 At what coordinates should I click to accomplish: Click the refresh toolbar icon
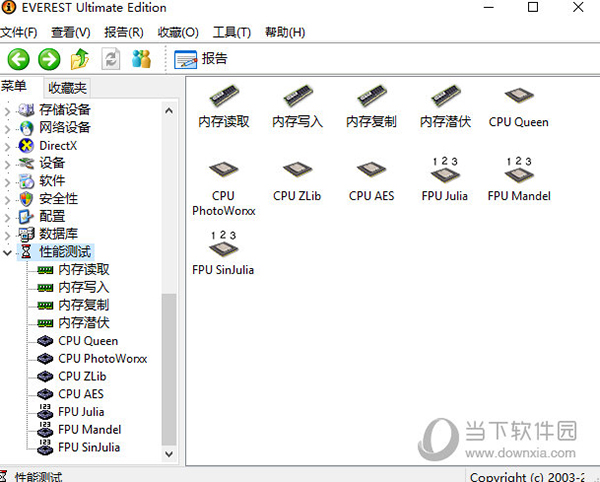(111, 59)
